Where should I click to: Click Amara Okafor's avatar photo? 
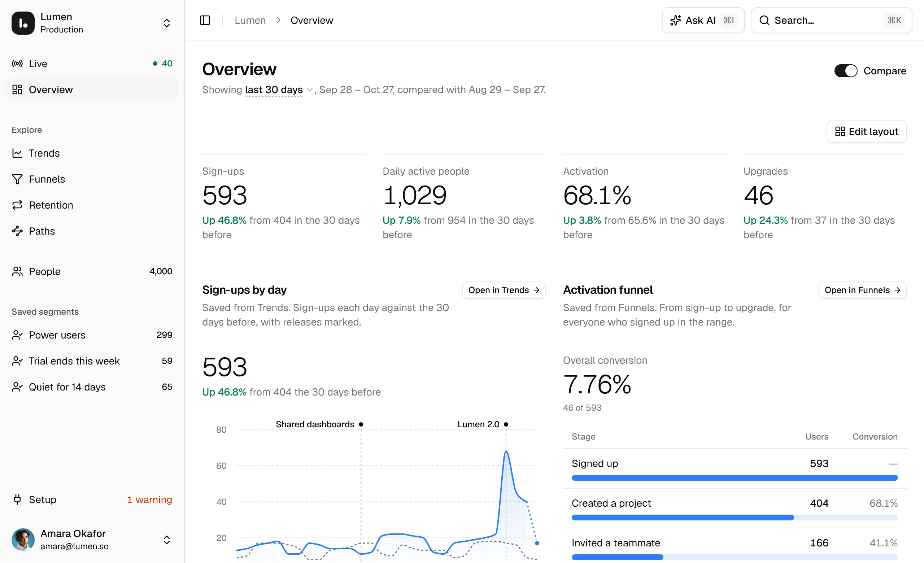23,540
